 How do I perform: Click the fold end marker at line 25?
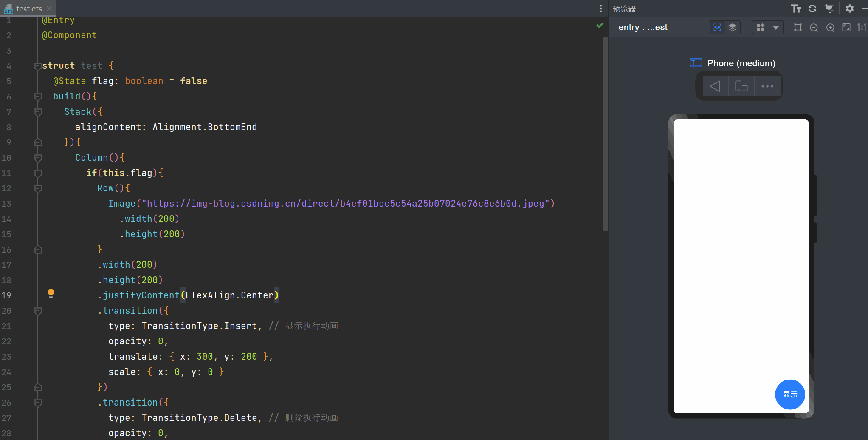point(38,387)
